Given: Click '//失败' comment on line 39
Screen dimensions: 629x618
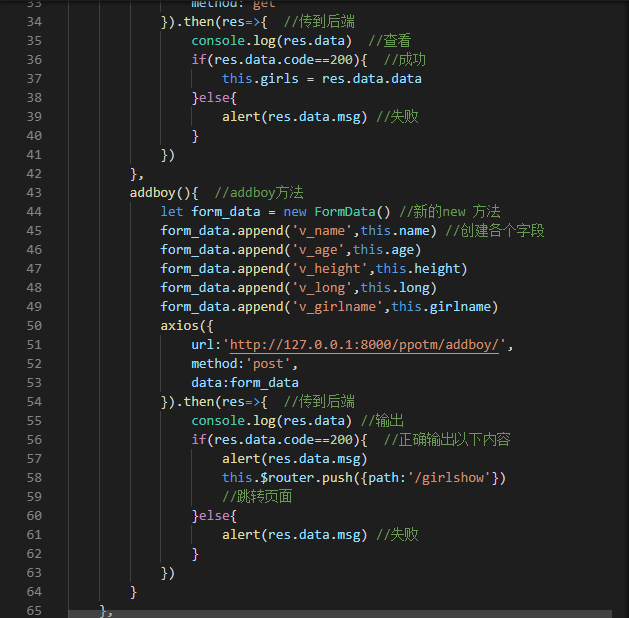Looking at the screenshot, I should pos(397,117).
